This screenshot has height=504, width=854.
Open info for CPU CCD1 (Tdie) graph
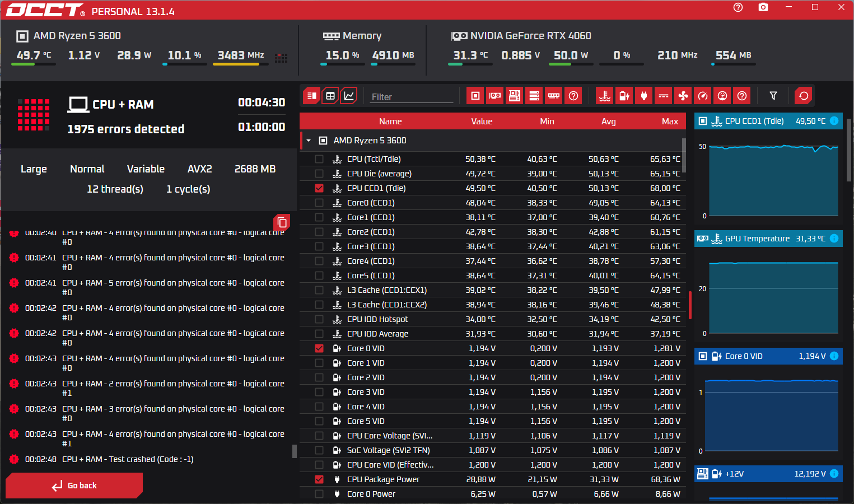click(x=834, y=121)
